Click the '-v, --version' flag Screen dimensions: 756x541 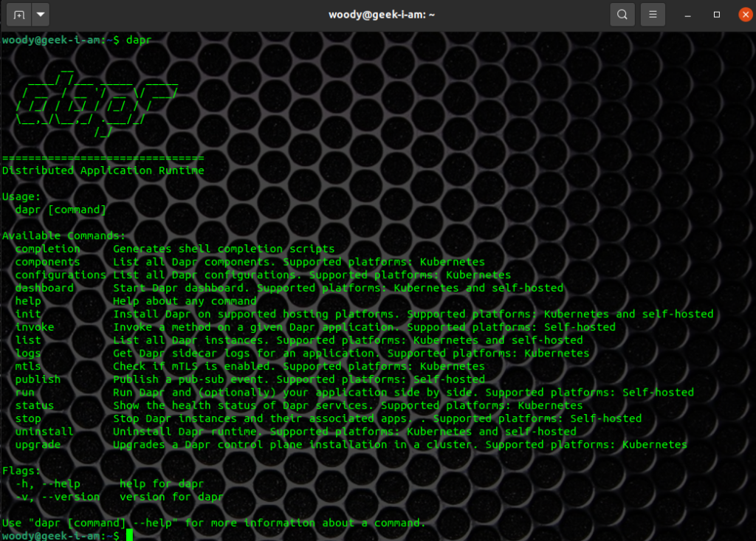tap(58, 497)
